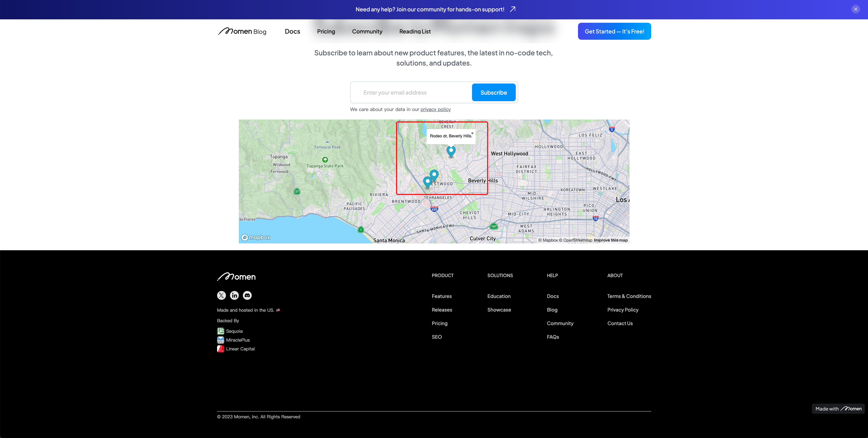Open the Privacy Policy footer link
Image resolution: width=868 pixels, height=438 pixels.
(x=623, y=310)
